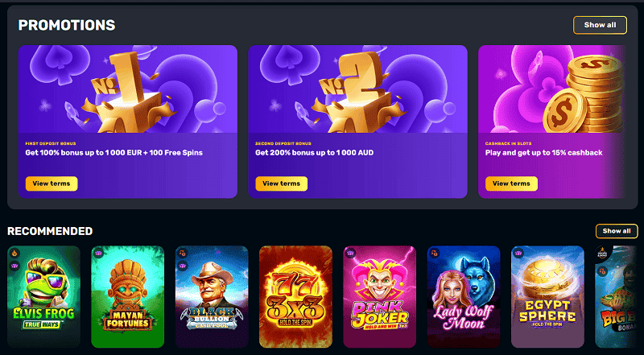The image size is (644, 355).
Task: Click the No. 1 first deposit banner image
Action: [128, 89]
